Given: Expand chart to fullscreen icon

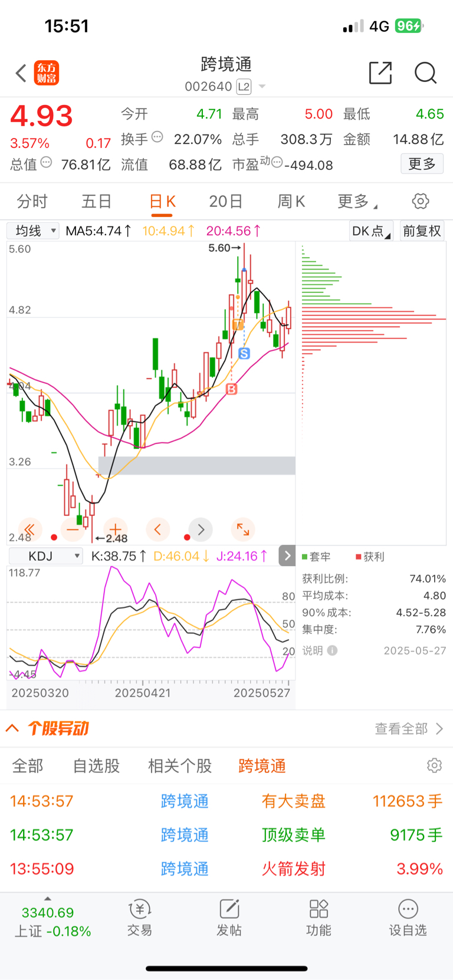Looking at the screenshot, I should [243, 530].
